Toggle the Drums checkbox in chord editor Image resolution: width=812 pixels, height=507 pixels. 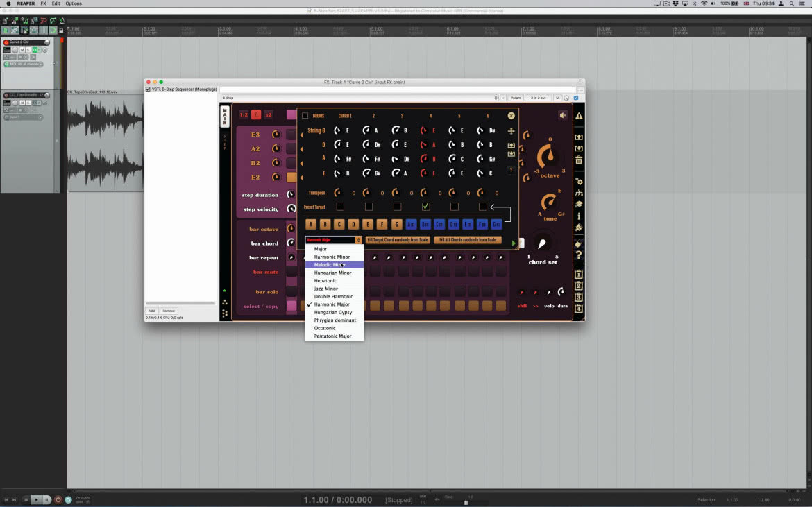(305, 116)
